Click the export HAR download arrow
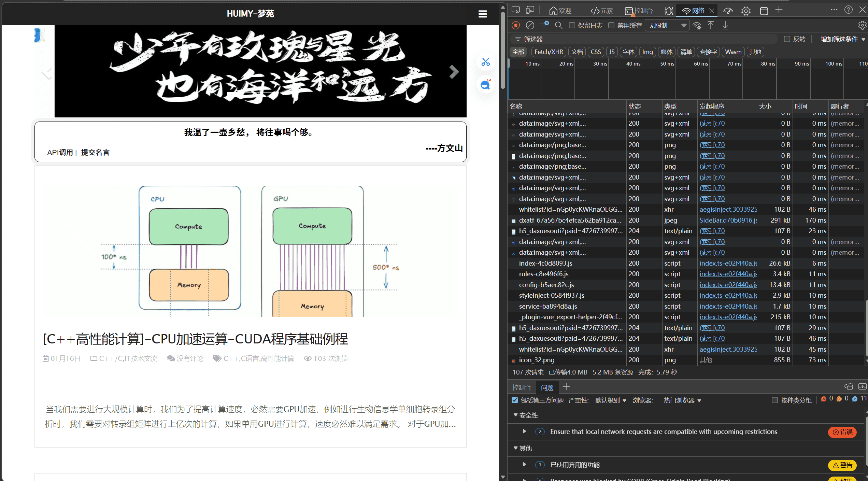Image resolution: width=868 pixels, height=481 pixels. click(x=725, y=25)
